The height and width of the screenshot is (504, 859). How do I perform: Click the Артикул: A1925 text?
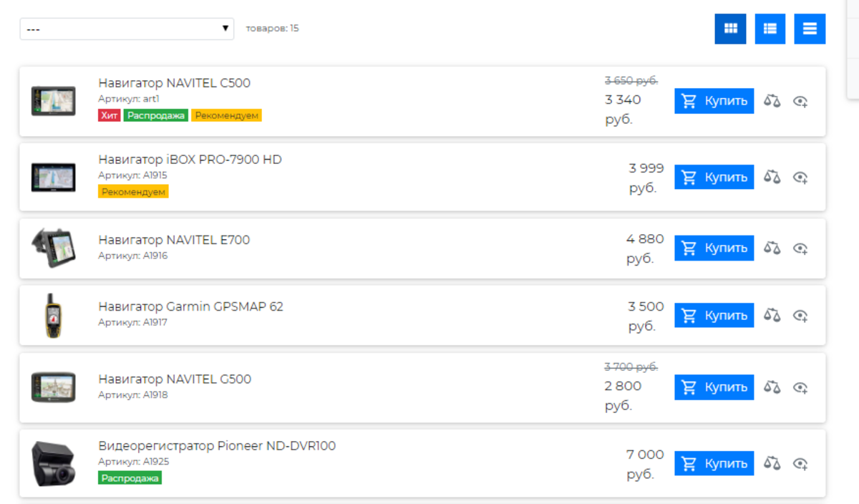133,462
